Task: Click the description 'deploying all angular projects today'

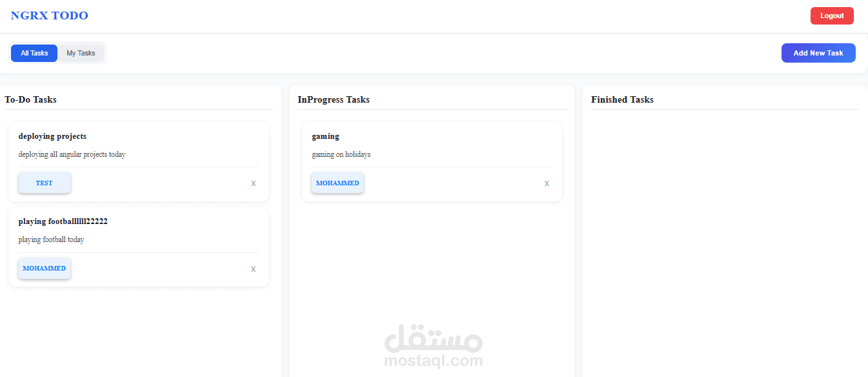Action: click(x=72, y=154)
